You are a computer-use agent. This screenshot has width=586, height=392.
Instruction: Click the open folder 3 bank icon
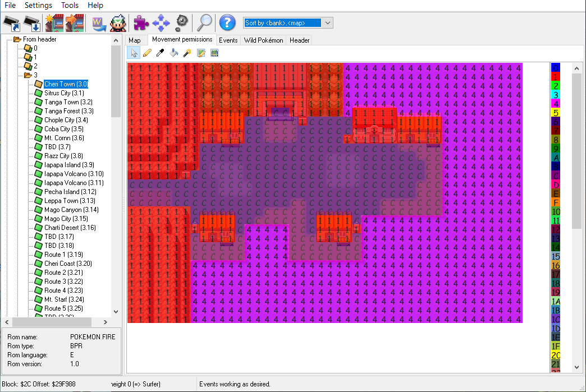[28, 75]
